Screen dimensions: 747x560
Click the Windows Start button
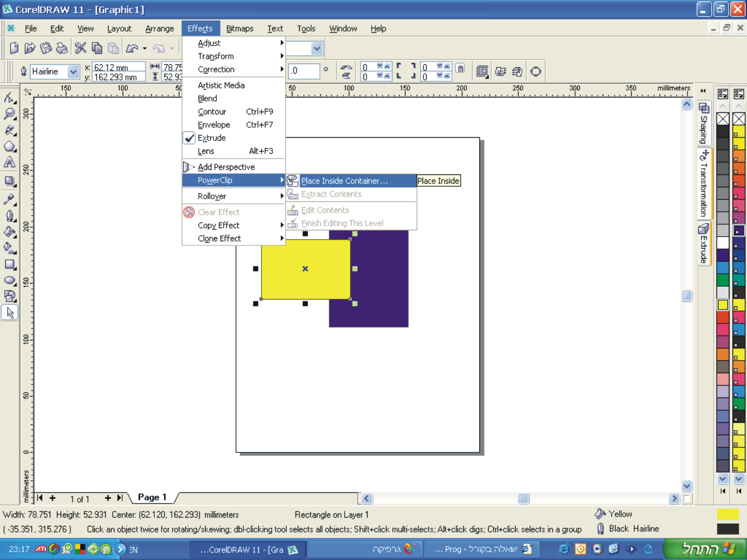pos(705,549)
